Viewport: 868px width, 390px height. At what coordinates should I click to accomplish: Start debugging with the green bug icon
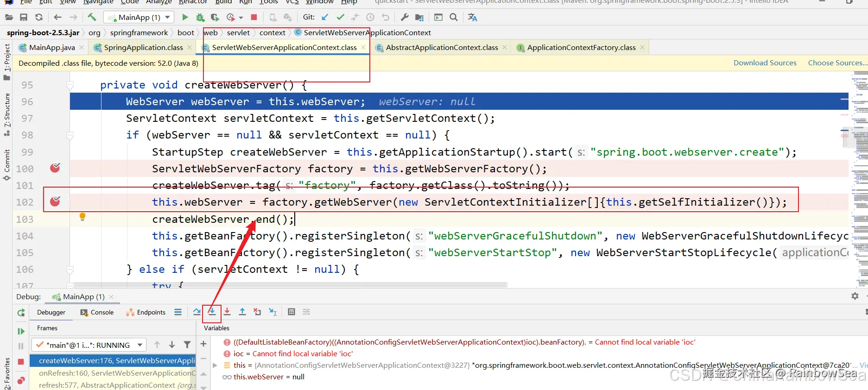pyautogui.click(x=200, y=18)
